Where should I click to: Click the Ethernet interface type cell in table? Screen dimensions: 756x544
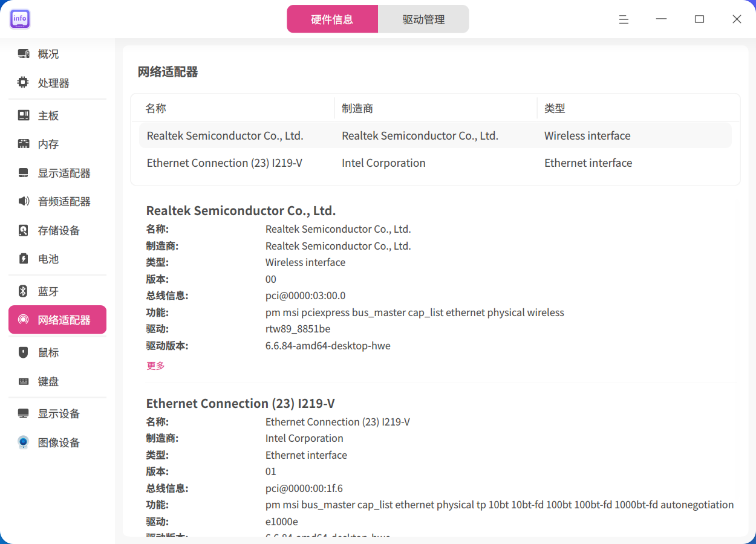pyautogui.click(x=588, y=163)
